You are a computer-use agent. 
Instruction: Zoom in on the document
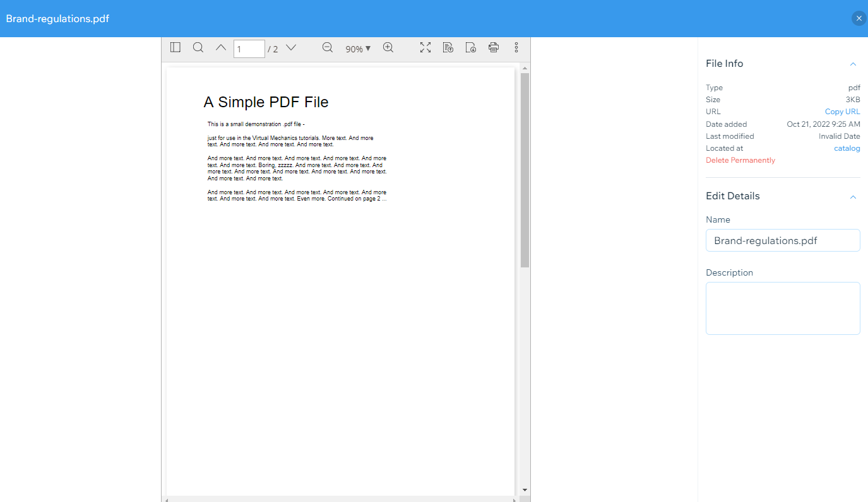tap(388, 47)
